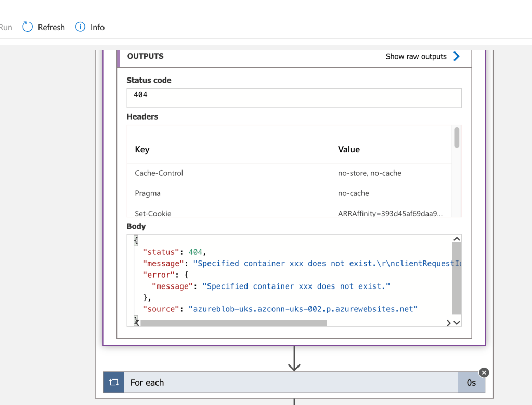Click the Body scroll left arrow
The width and height of the screenshot is (532, 405).
[137, 323]
